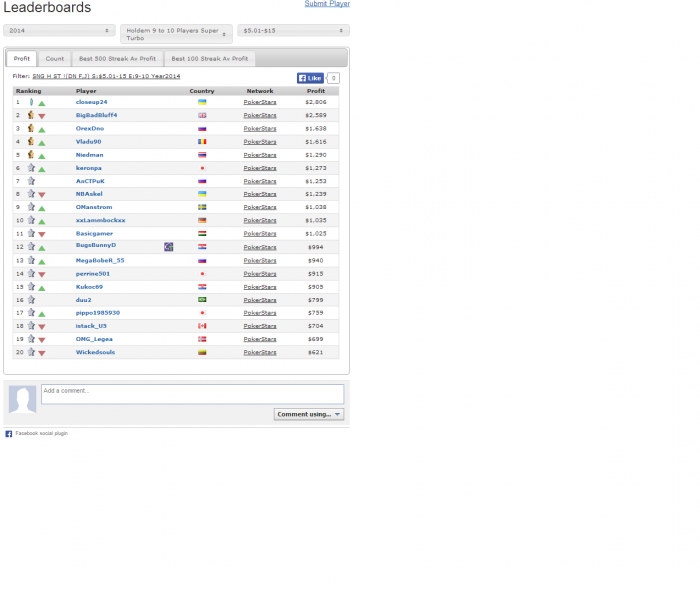Click the purple badge icon beside BugsBunnyD
Viewport: 700px width, 594px height.
point(168,247)
